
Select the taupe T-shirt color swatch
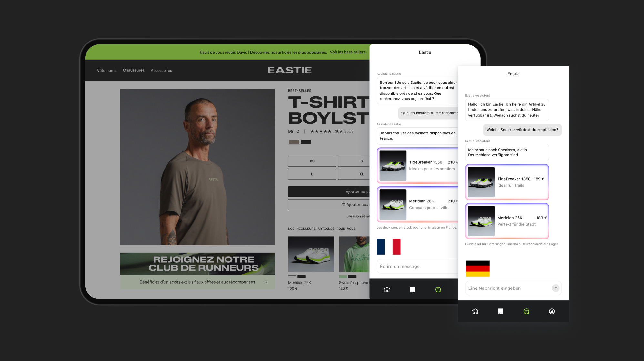294,142
